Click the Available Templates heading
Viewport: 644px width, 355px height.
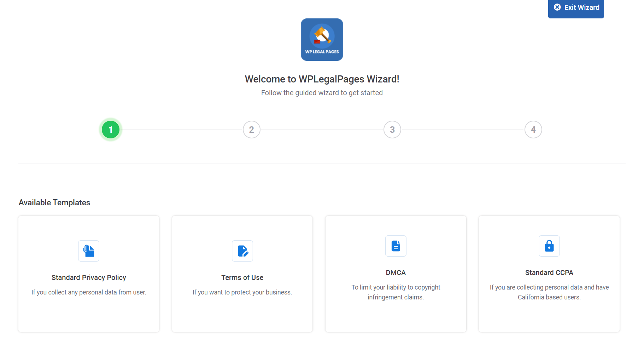coord(54,202)
